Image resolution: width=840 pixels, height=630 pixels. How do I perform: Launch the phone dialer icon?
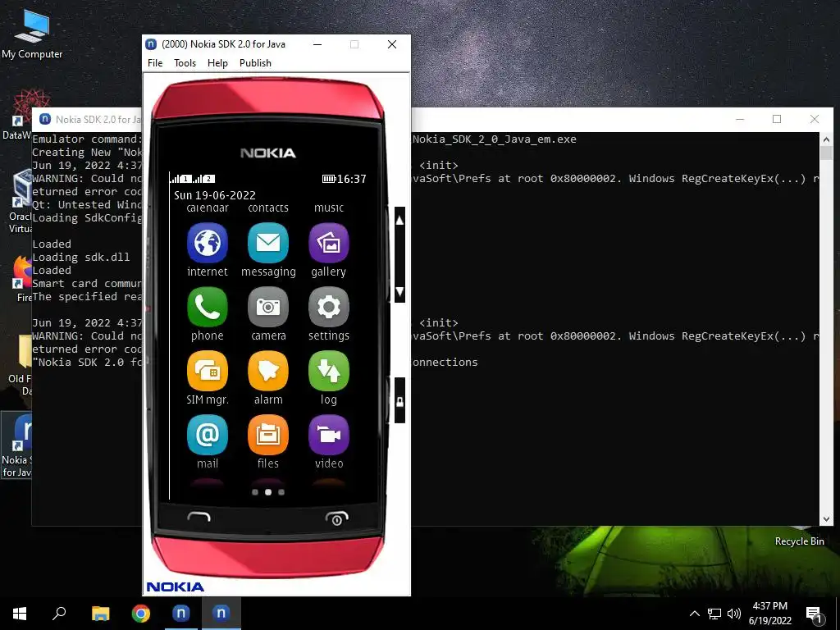tap(208, 307)
